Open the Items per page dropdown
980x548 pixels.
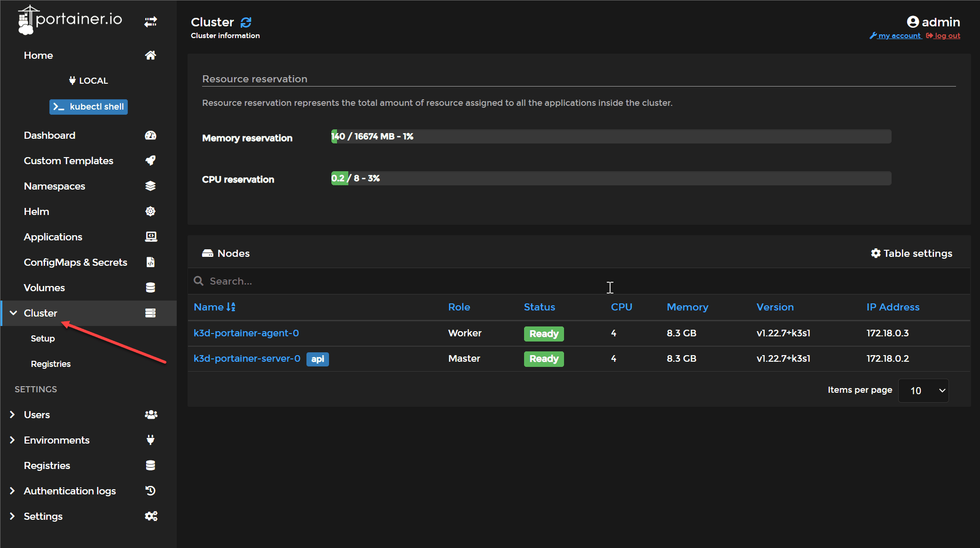point(923,390)
